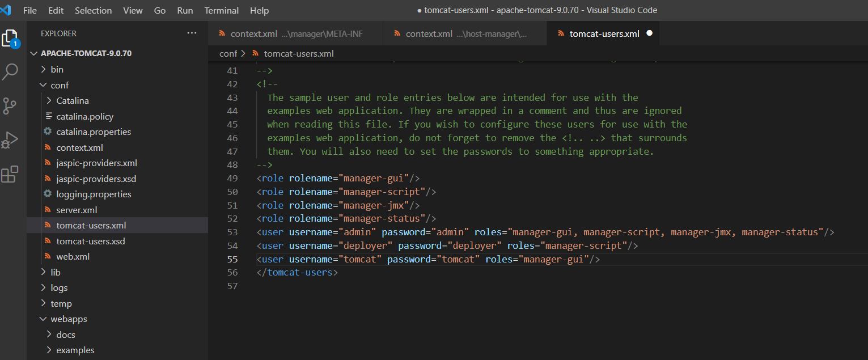This screenshot has height=360, width=868.
Task: Expand the logs folder
Action: pos(43,287)
